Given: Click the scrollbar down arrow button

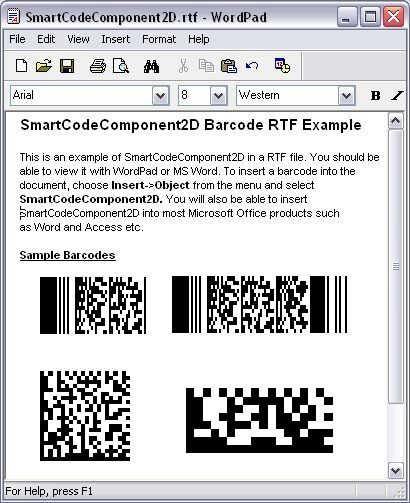Looking at the screenshot, I should [x=396, y=471].
